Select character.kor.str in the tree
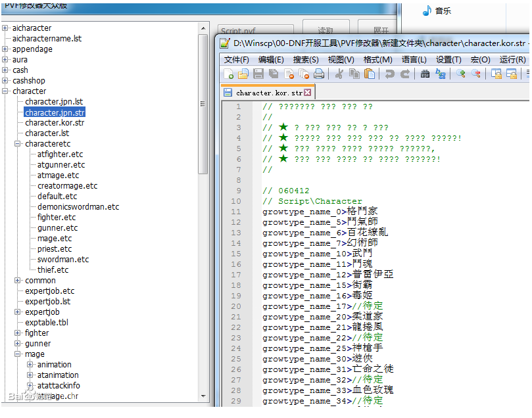The width and height of the screenshot is (532, 418). click(55, 122)
